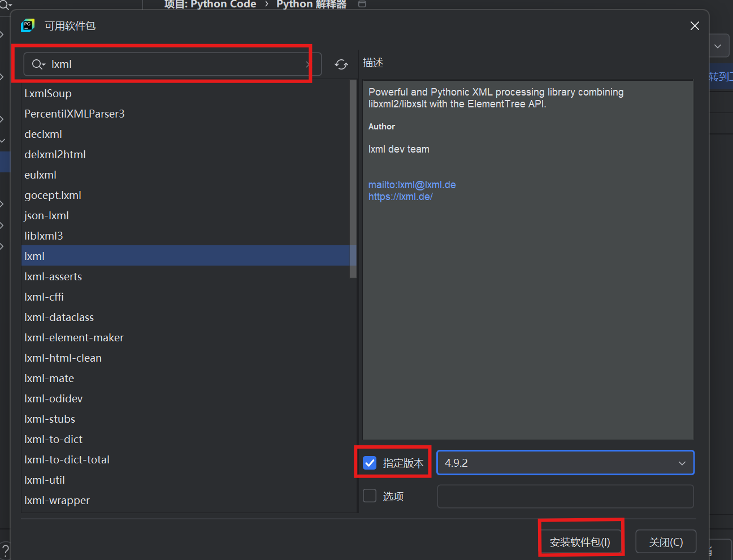Click Python 解释器 breadcrumb in settings window
Viewport: 733px width, 560px height.
tap(311, 4)
